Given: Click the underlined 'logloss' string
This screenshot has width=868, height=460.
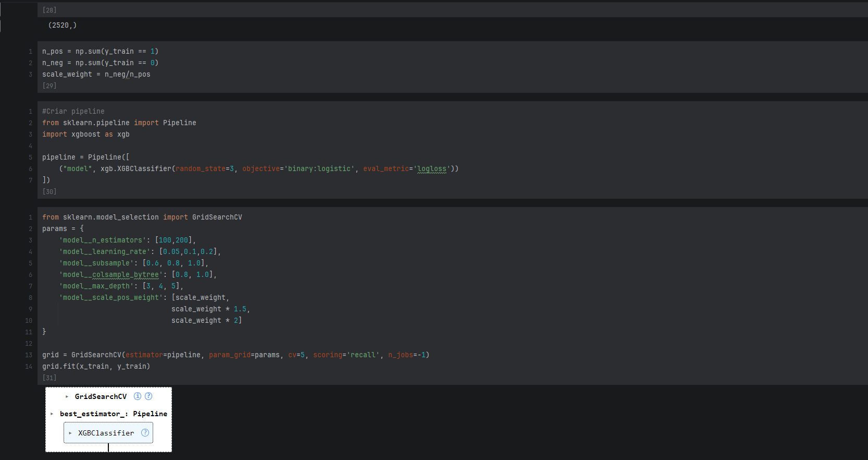Looking at the screenshot, I should [432, 168].
